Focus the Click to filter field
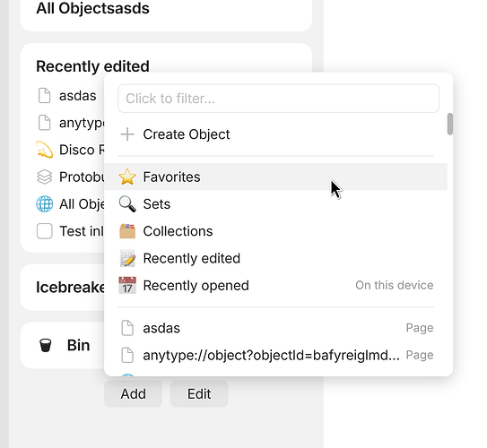 278,99
